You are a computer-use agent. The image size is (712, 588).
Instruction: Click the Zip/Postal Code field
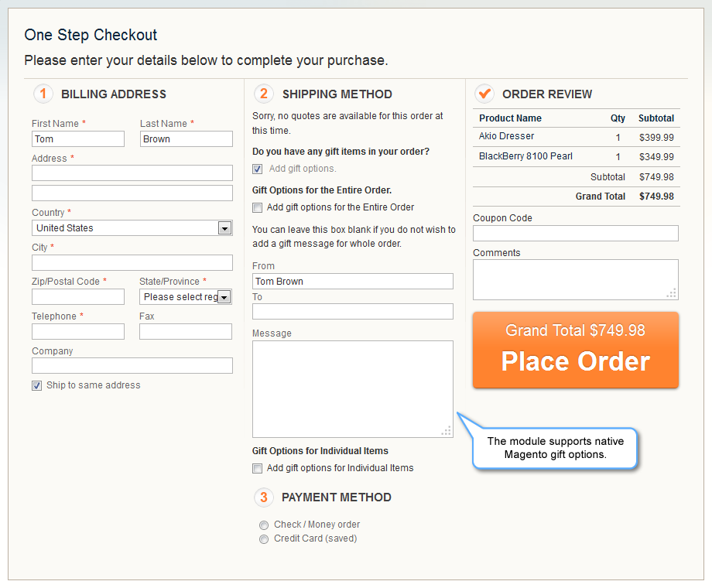[78, 297]
